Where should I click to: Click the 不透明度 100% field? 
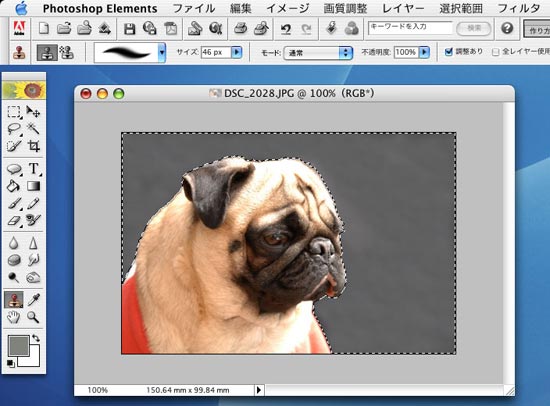[406, 52]
